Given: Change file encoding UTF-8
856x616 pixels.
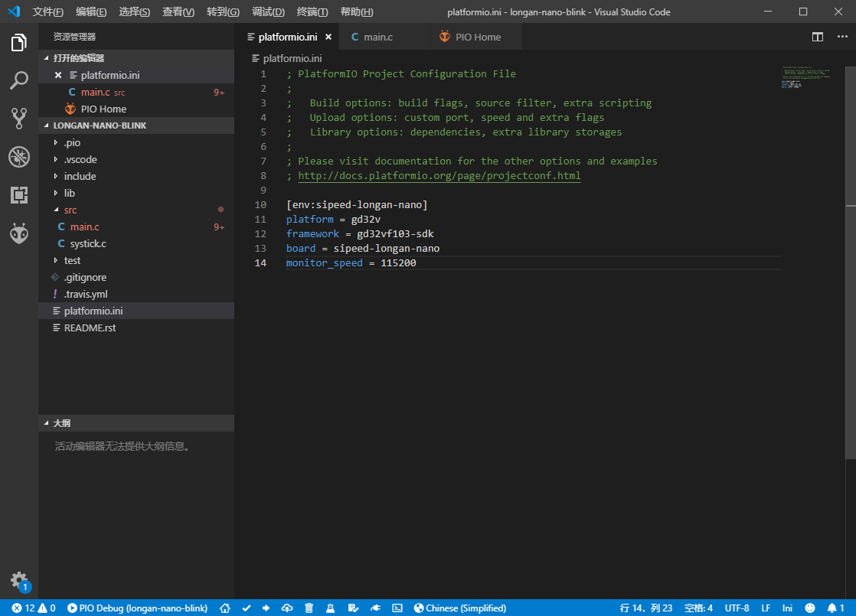Looking at the screenshot, I should pyautogui.click(x=737, y=608).
